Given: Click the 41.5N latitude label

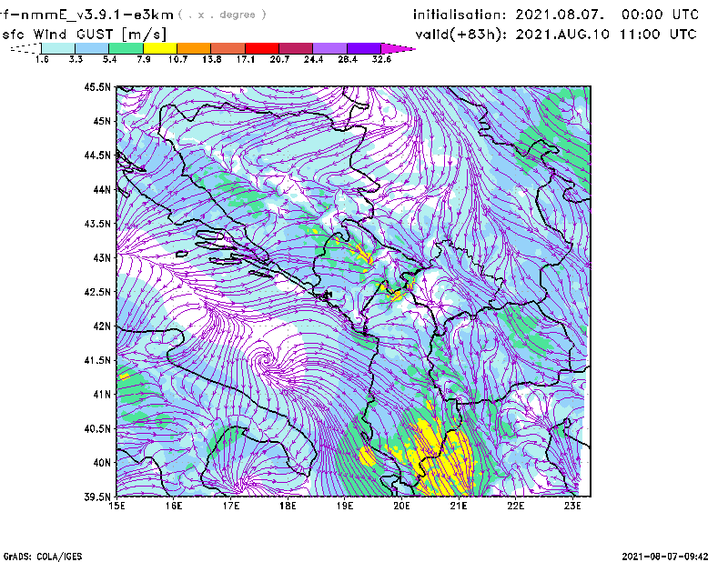Looking at the screenshot, I should pyautogui.click(x=98, y=360).
